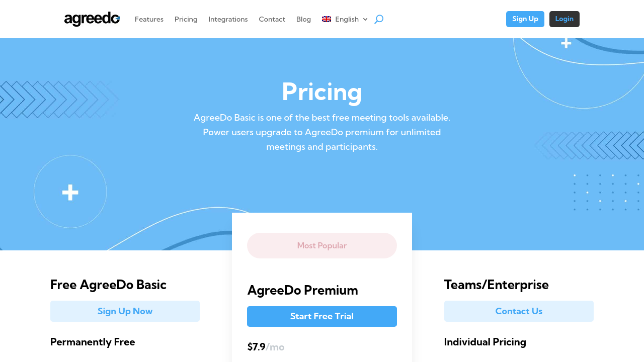Image resolution: width=644 pixels, height=362 pixels.
Task: Open the search magnifier icon
Action: coord(379,19)
